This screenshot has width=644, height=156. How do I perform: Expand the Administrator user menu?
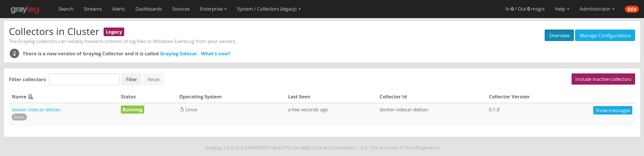click(x=597, y=9)
